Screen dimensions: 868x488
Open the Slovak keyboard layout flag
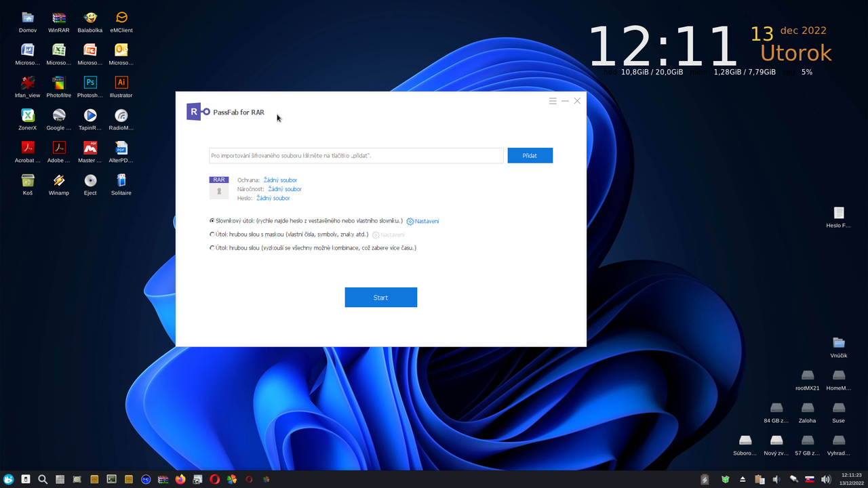point(810,479)
